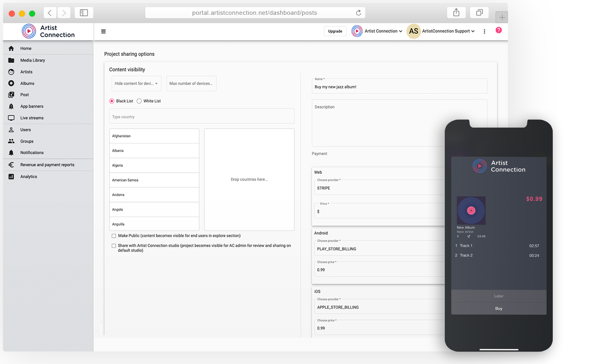Tap the Buy button on phone preview
The image size is (592, 364).
click(498, 308)
